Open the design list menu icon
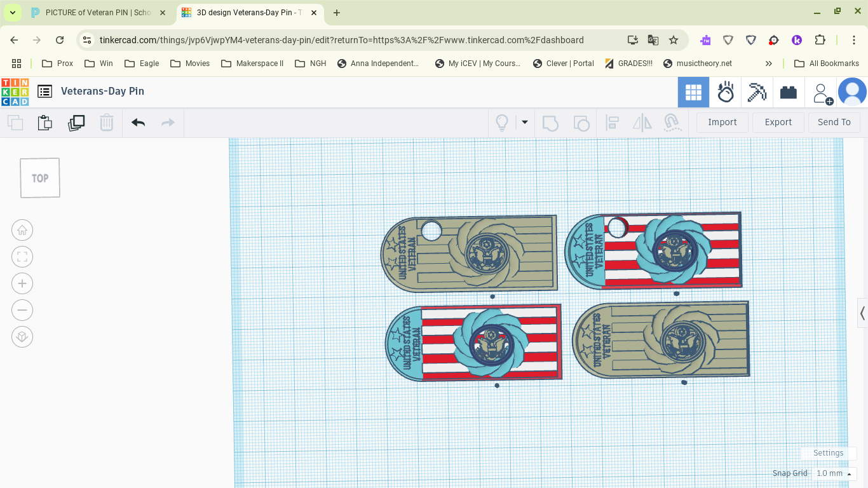 click(44, 91)
